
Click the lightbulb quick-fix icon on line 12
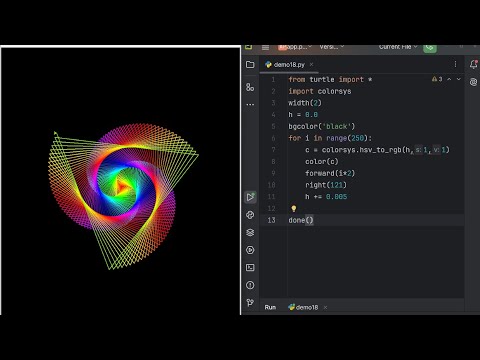click(x=294, y=209)
